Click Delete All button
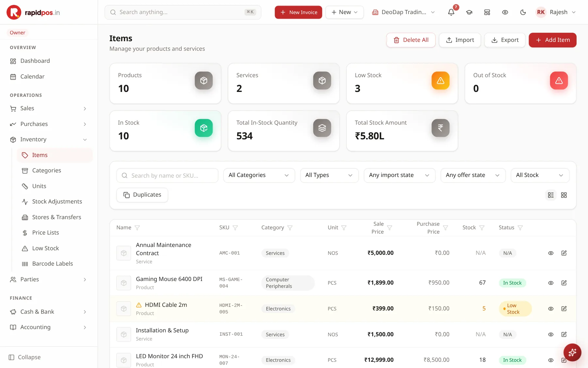This screenshot has width=588, height=368. click(x=411, y=40)
